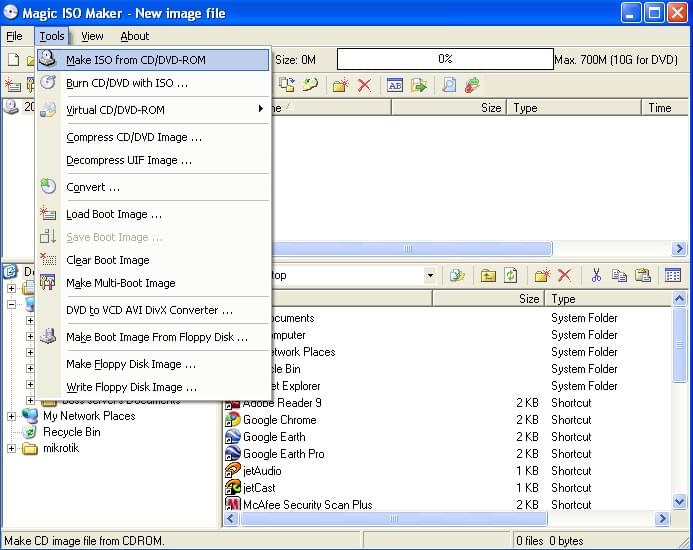Image resolution: width=693 pixels, height=550 pixels.
Task: Select Burn CD/DVD with ISO menu entry
Action: [x=126, y=83]
